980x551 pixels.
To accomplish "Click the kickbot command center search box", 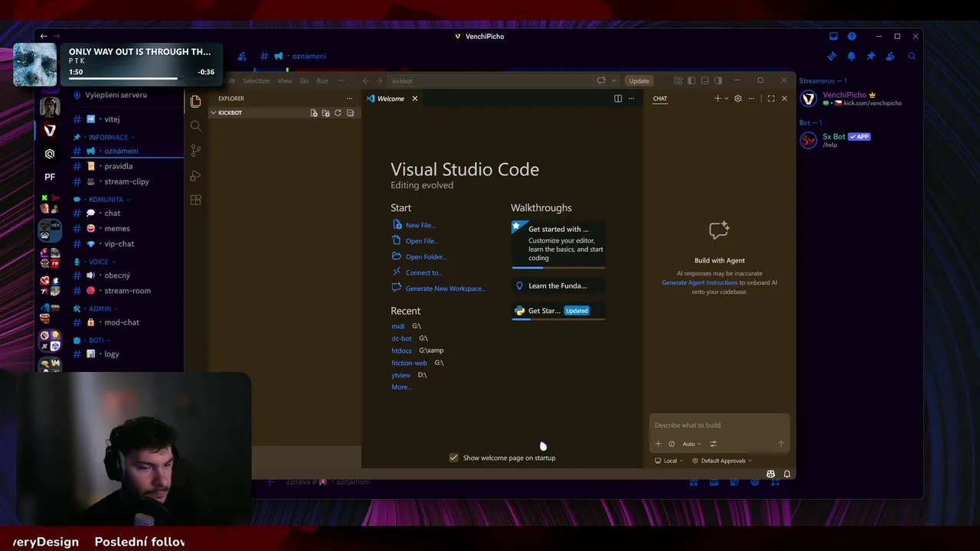I will 488,80.
